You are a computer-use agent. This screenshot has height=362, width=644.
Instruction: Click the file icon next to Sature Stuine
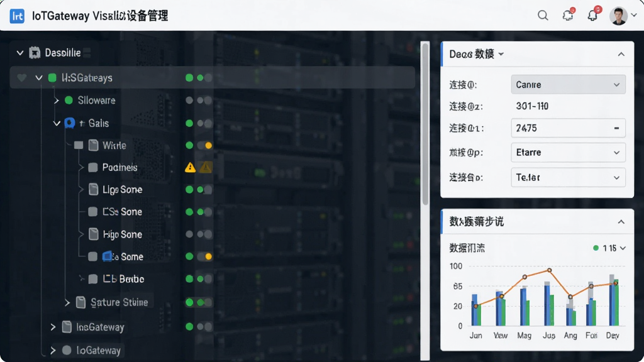80,302
